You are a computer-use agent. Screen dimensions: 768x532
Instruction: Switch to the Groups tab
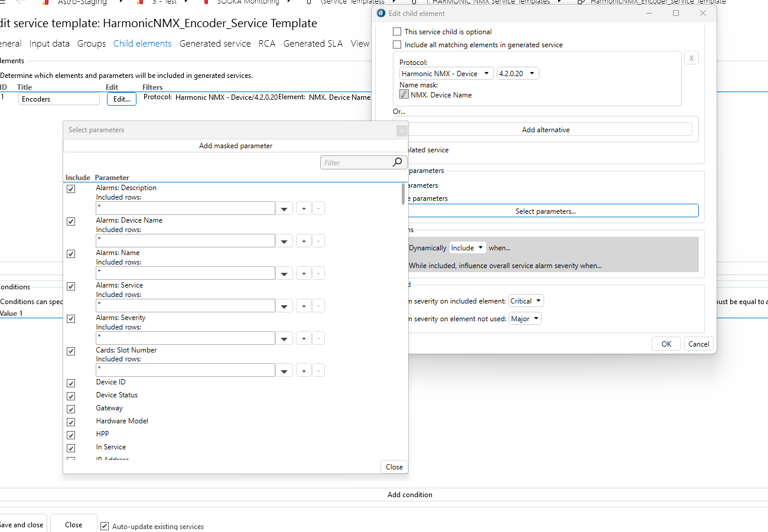(92, 43)
